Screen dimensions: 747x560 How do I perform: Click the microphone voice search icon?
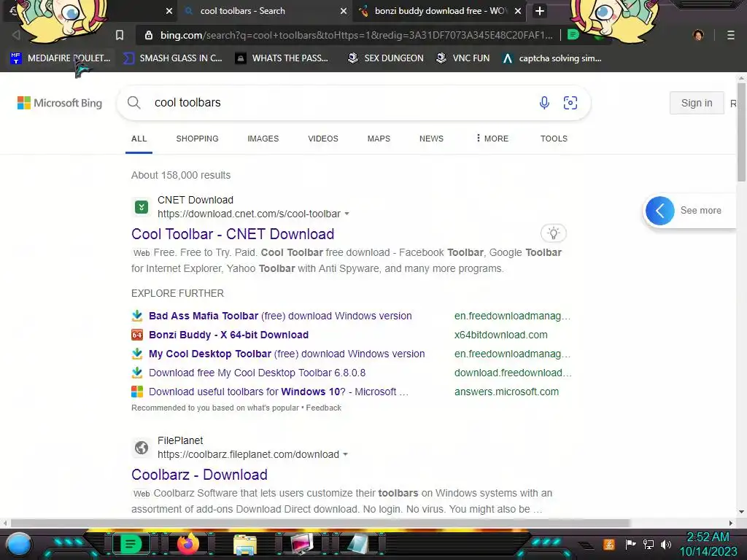tap(544, 102)
